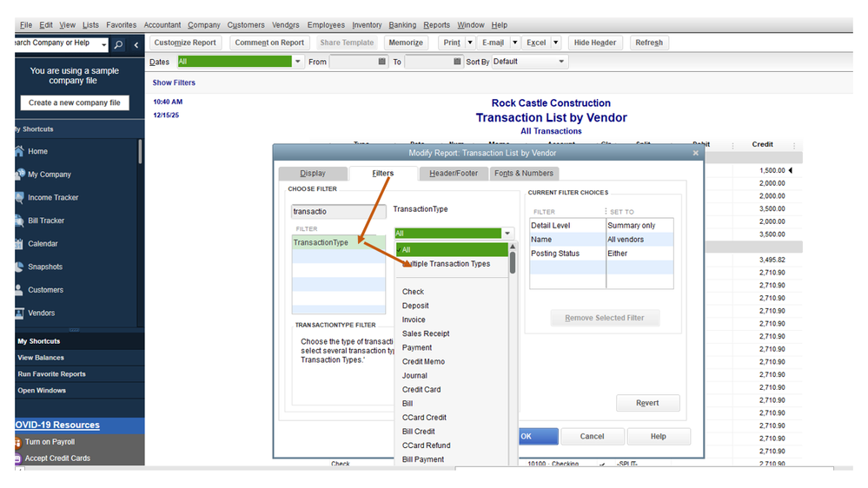
Task: Click the Revert button
Action: tap(647, 403)
